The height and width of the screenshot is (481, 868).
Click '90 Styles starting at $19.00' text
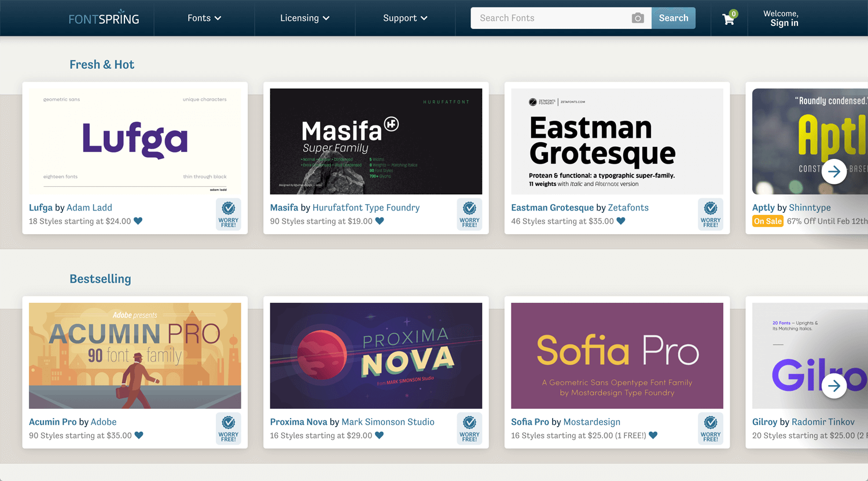pos(321,221)
